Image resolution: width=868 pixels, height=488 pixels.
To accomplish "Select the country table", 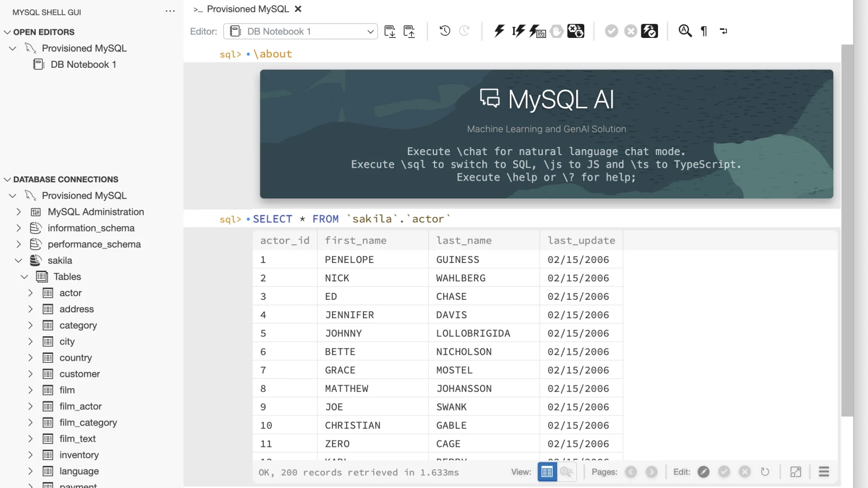I will (x=75, y=358).
